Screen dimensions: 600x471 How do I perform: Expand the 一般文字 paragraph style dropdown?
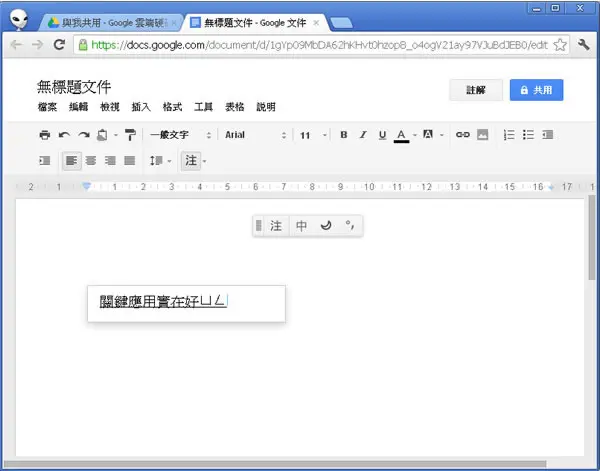point(180,135)
